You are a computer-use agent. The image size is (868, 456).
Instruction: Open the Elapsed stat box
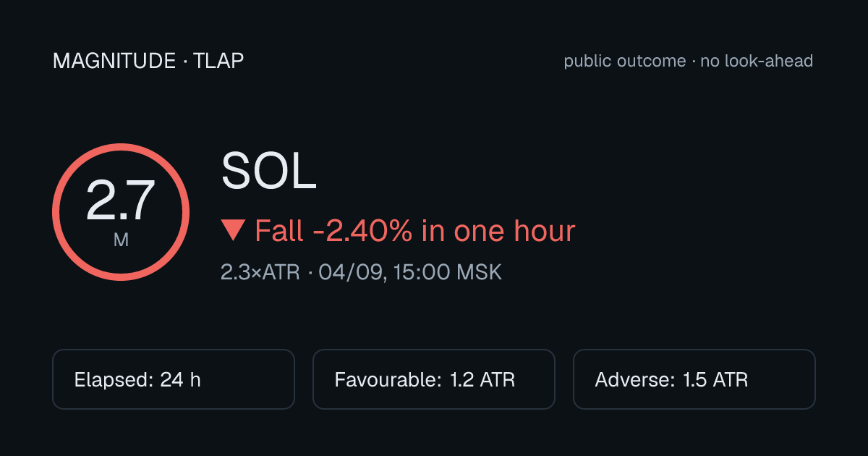174,379
